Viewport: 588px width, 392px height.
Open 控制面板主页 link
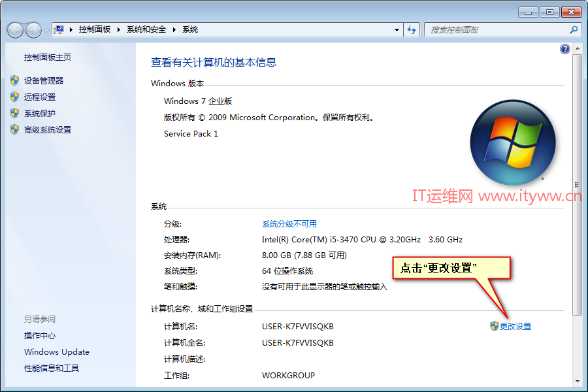click(47, 57)
